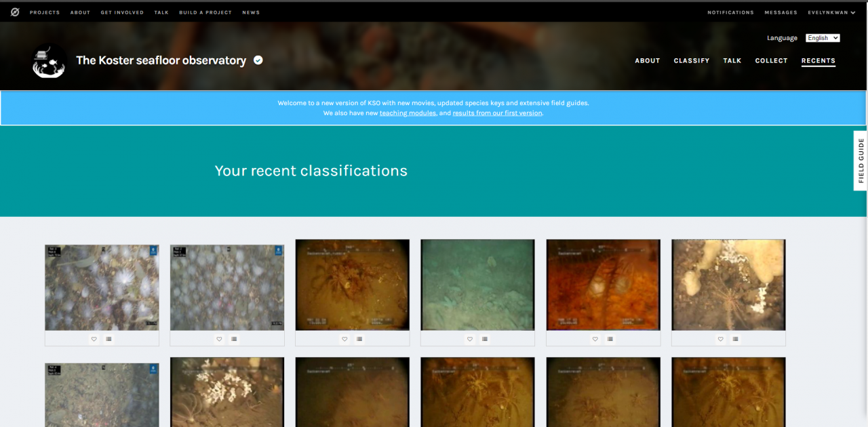The height and width of the screenshot is (427, 868).
Task: Open ABOUT in the top Zooniverse bar
Action: pyautogui.click(x=80, y=12)
